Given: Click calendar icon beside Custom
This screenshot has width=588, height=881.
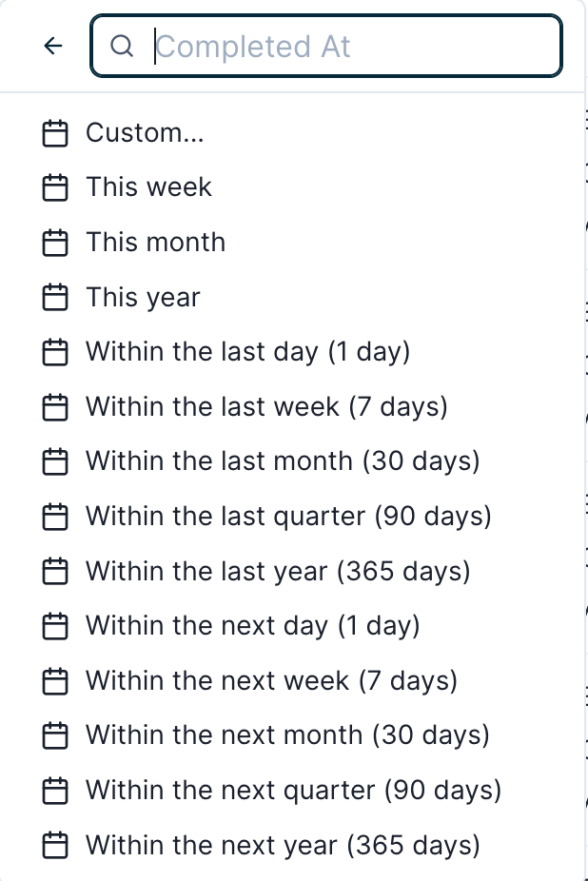Looking at the screenshot, I should (56, 133).
